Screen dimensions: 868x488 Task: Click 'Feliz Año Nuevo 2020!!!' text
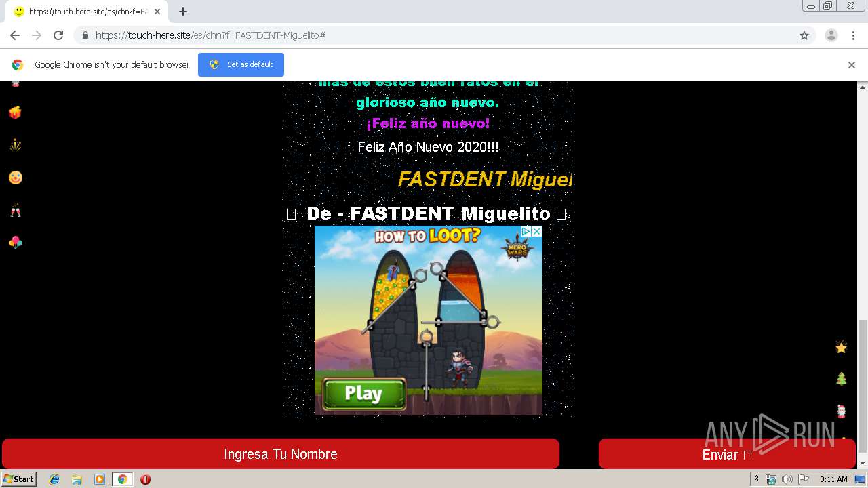[x=428, y=147]
